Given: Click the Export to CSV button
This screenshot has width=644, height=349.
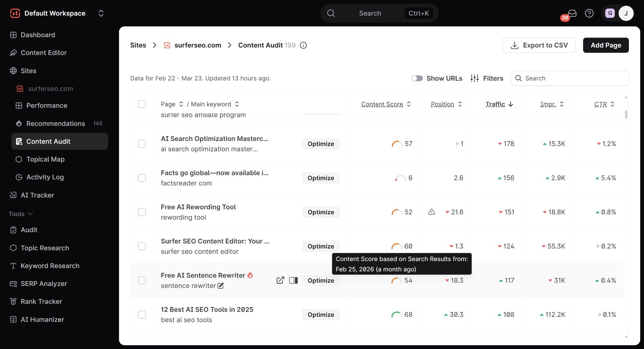Looking at the screenshot, I should 539,45.
